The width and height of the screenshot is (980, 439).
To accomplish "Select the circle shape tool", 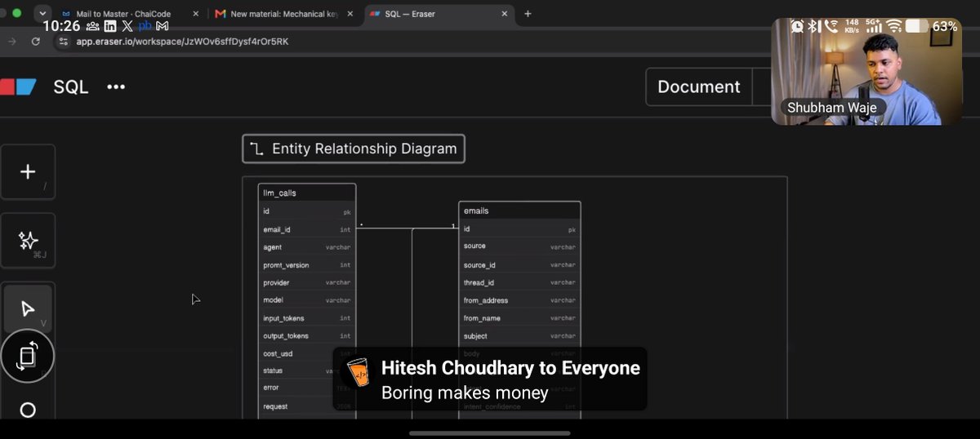I will tap(27, 410).
